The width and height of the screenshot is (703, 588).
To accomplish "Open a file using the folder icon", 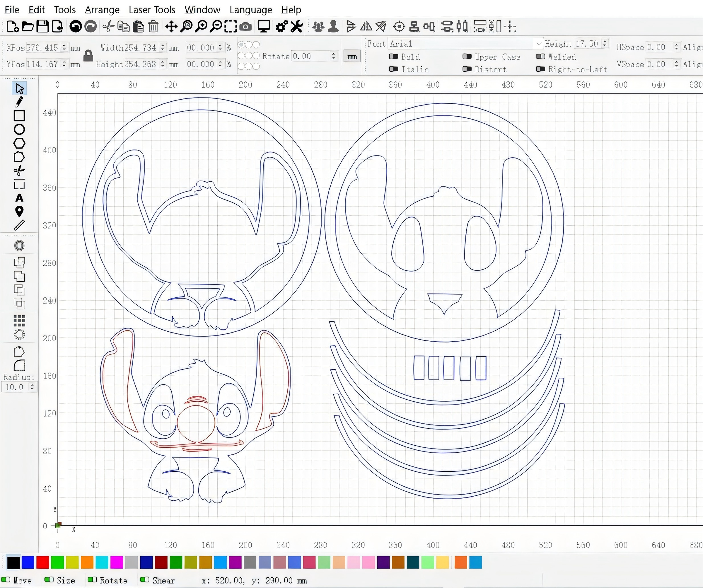I will coord(28,26).
